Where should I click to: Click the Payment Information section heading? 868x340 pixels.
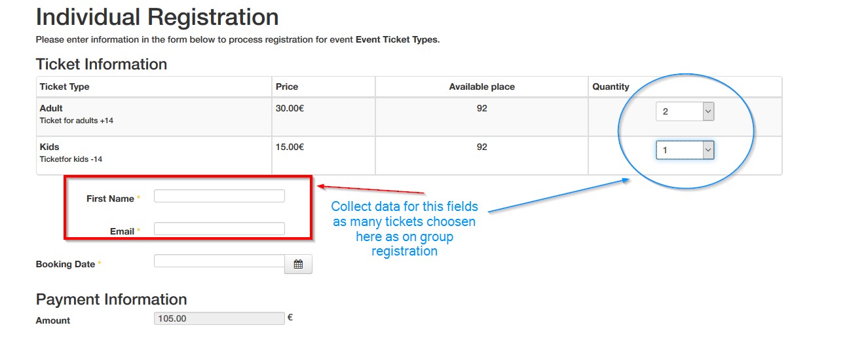(111, 299)
